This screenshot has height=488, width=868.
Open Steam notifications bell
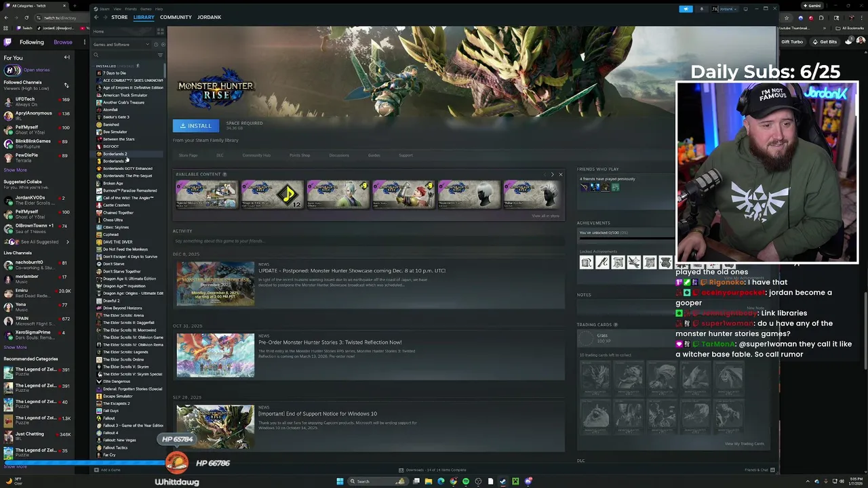pos(702,9)
